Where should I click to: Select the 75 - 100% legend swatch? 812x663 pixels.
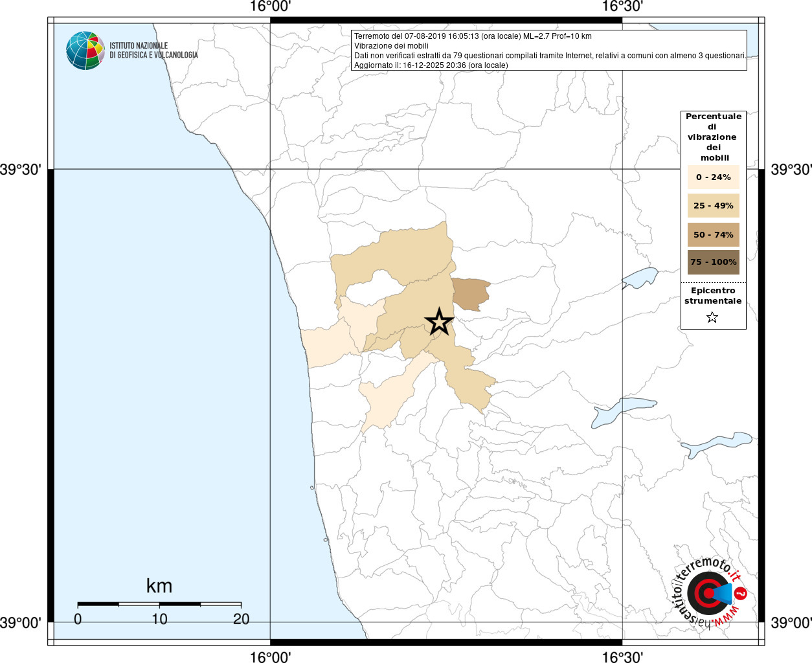(714, 262)
